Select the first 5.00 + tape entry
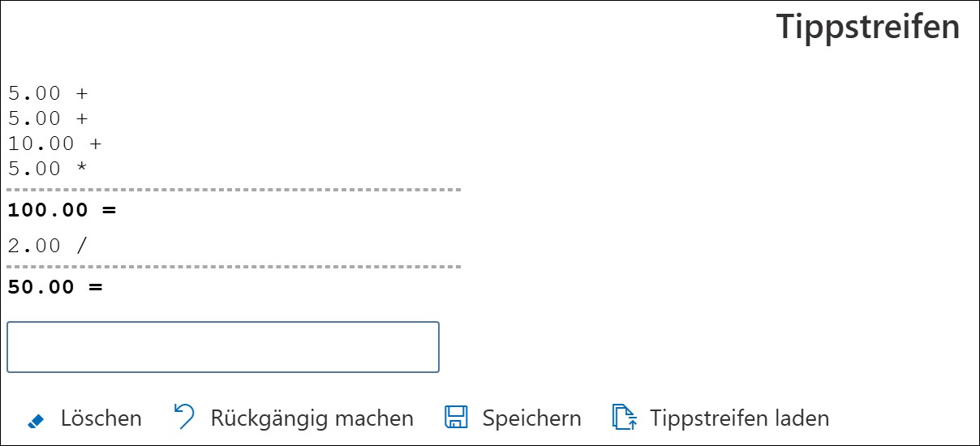This screenshot has height=446, width=980. 48,93
